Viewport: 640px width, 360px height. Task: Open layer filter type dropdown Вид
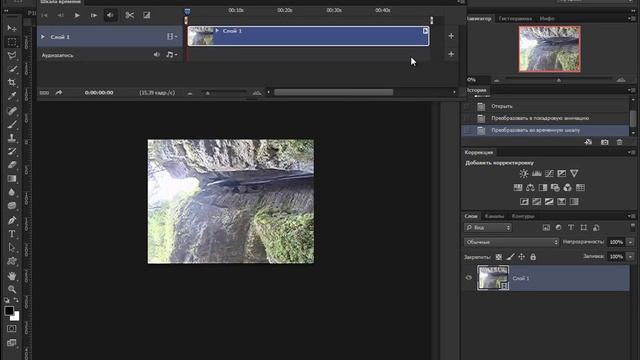(x=488, y=228)
